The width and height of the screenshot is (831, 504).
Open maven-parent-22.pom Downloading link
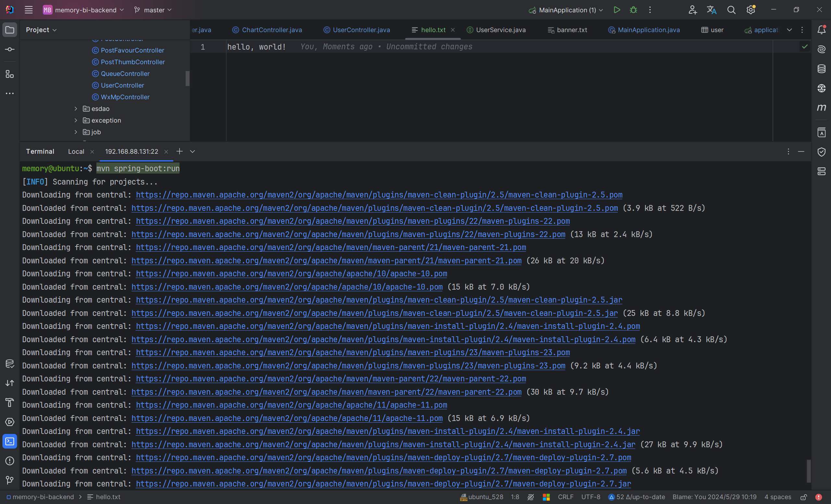(x=331, y=379)
